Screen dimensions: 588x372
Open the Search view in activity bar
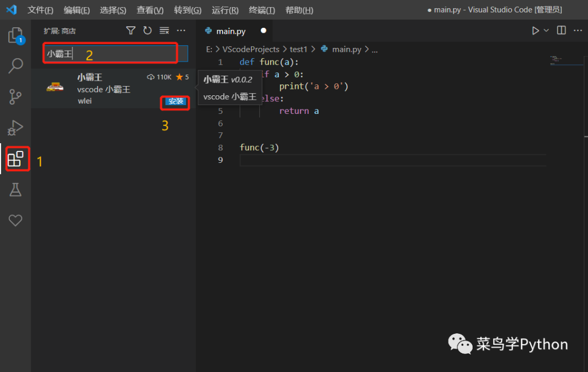pos(16,65)
